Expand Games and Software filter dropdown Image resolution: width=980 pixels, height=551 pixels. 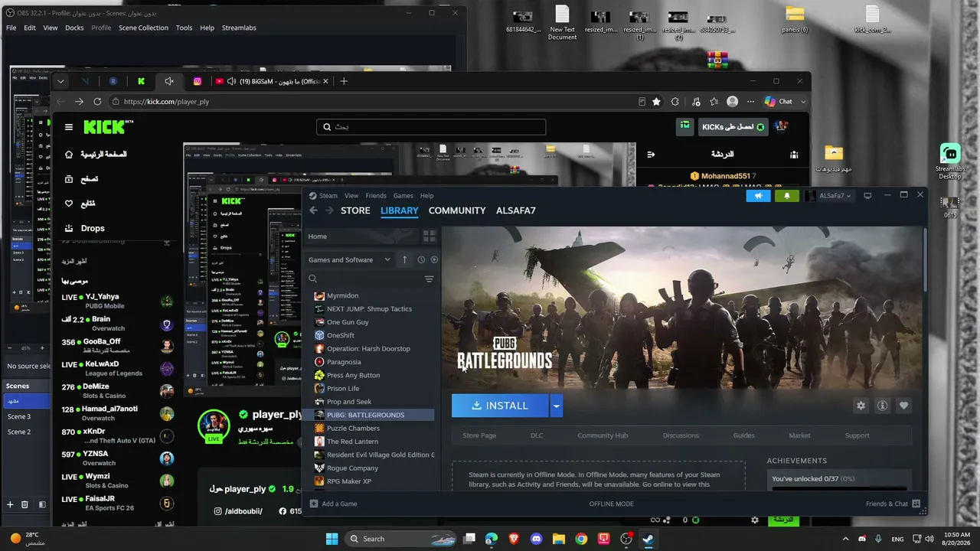[x=349, y=259]
